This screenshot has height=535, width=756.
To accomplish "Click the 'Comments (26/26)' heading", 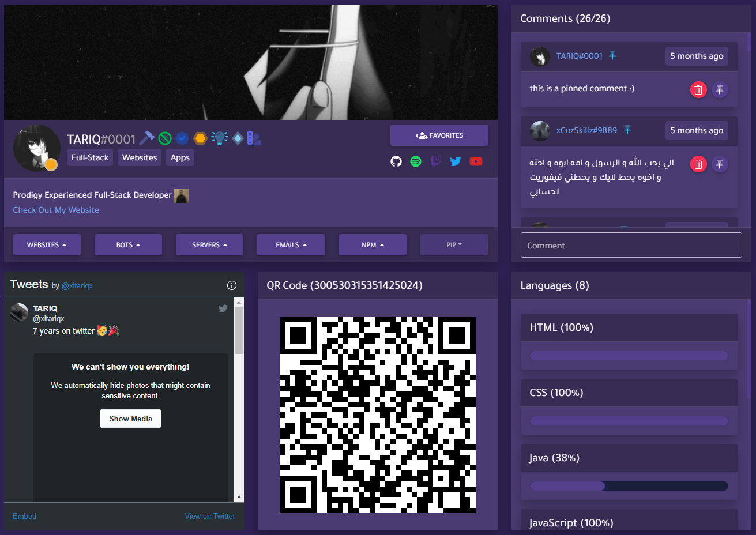I will click(x=565, y=18).
